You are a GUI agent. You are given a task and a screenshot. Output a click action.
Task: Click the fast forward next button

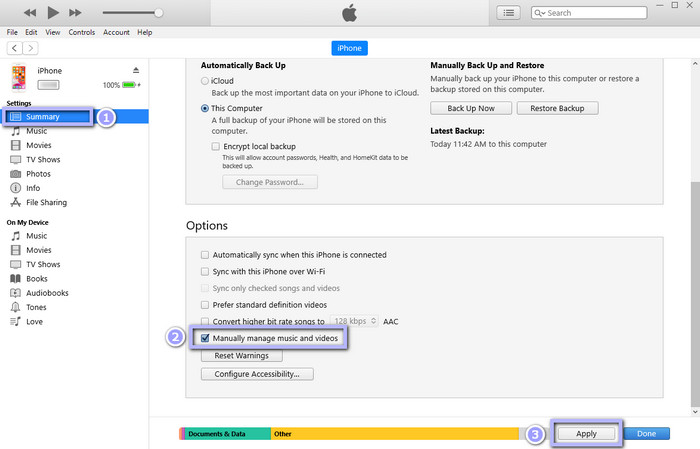point(75,12)
